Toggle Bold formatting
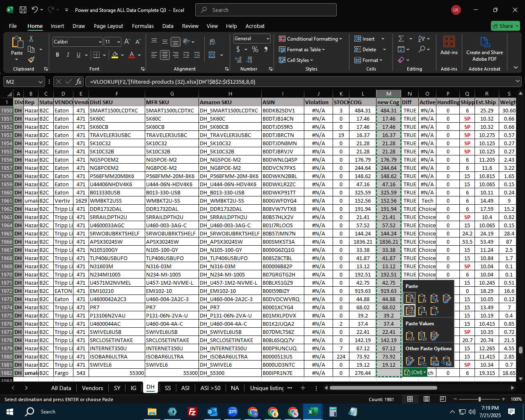 [x=57, y=55]
